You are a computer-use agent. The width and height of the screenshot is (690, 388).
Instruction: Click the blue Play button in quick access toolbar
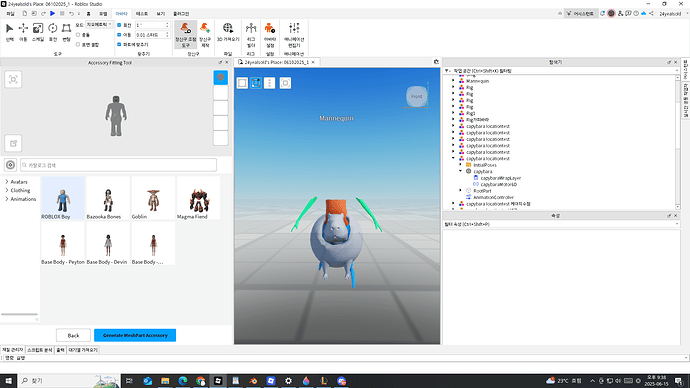tap(52, 14)
